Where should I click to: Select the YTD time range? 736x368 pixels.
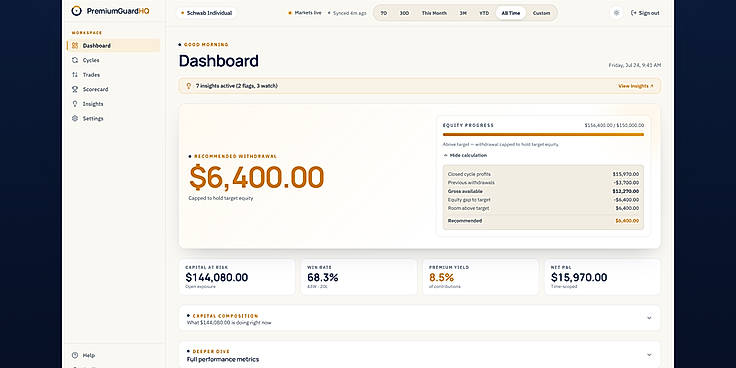(x=484, y=13)
